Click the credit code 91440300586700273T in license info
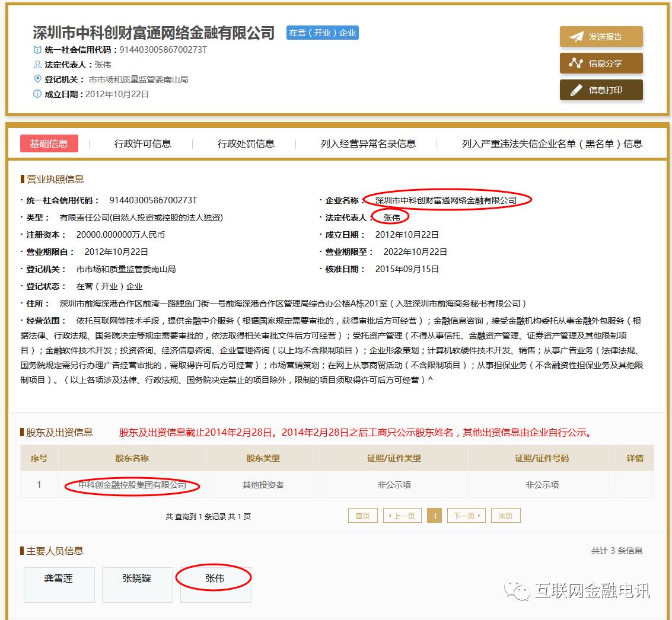The width and height of the screenshot is (672, 620). [x=154, y=200]
